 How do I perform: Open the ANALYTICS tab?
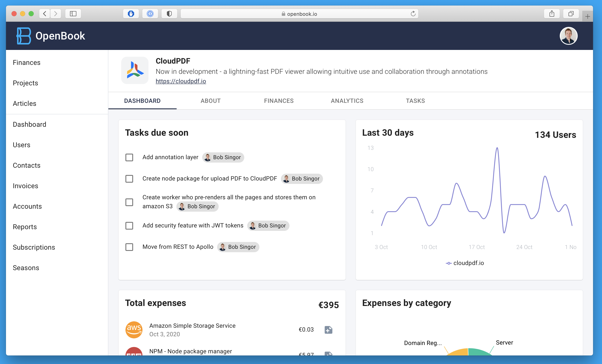pyautogui.click(x=347, y=101)
